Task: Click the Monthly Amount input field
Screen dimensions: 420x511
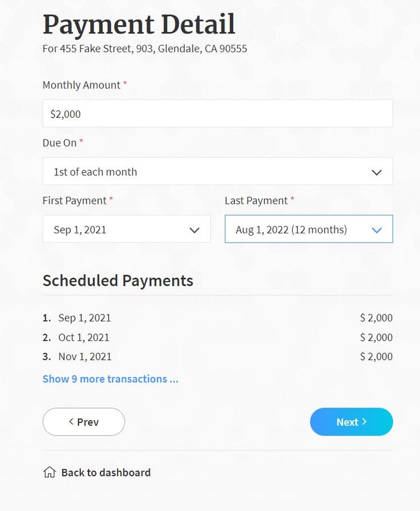Action: (x=217, y=113)
